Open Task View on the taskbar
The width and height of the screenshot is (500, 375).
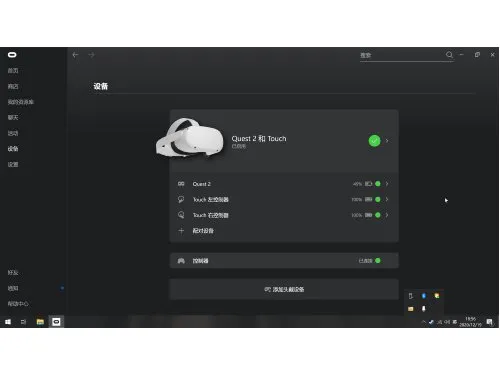coord(23,322)
